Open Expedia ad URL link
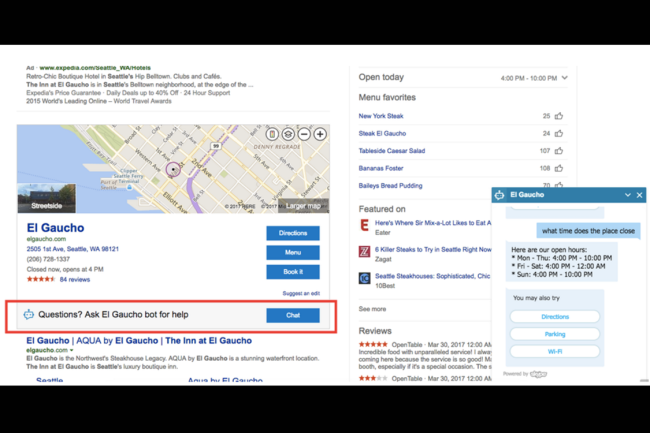 tap(95, 68)
